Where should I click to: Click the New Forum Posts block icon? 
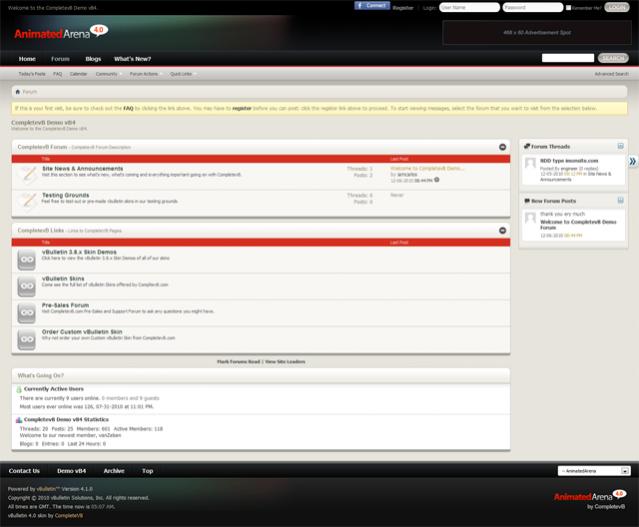coord(527,201)
